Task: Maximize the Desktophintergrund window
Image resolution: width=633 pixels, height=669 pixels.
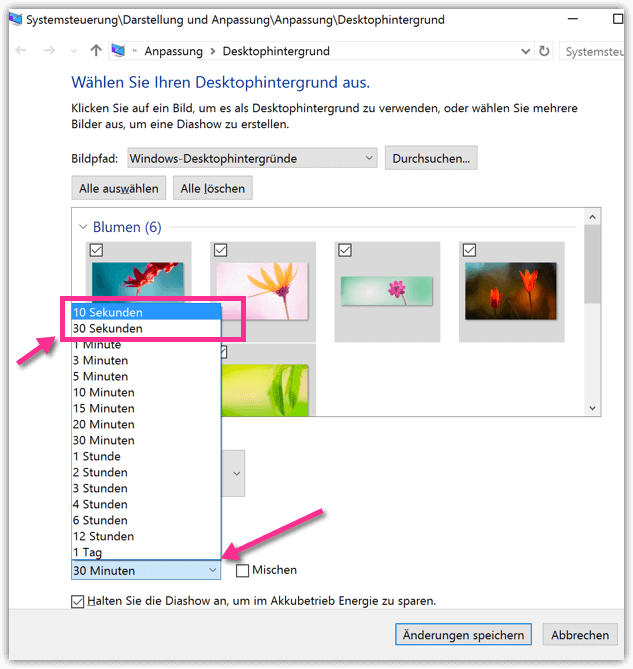Action: pos(618,19)
